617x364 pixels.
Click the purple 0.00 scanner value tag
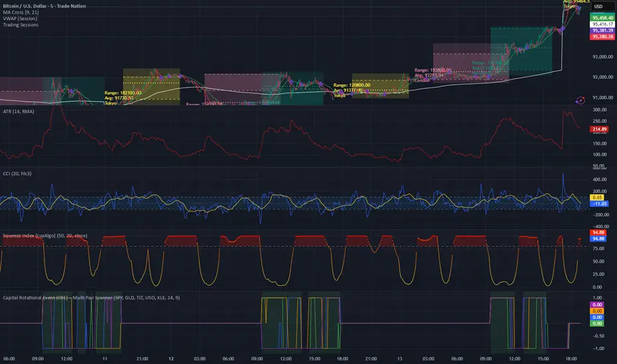click(597, 304)
